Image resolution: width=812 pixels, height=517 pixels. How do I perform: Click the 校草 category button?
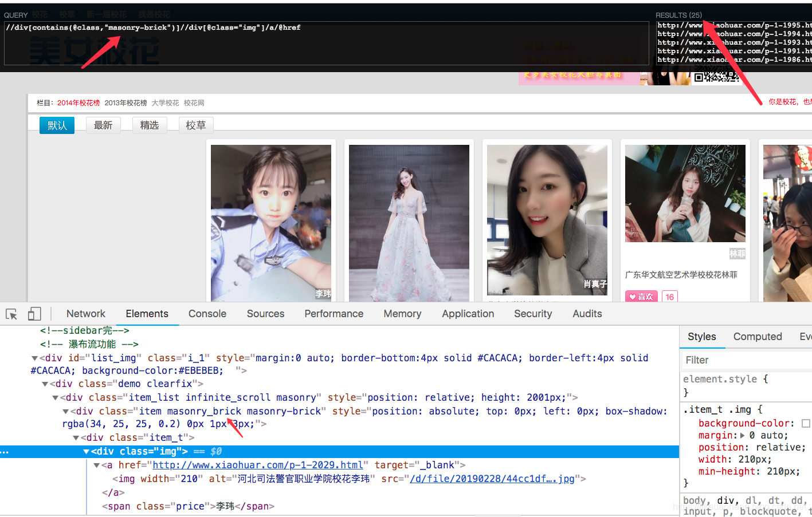[x=196, y=125]
